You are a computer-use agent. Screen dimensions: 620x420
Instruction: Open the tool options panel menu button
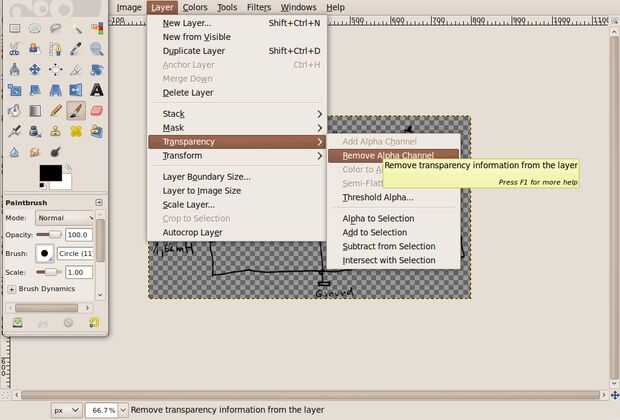pos(99,202)
